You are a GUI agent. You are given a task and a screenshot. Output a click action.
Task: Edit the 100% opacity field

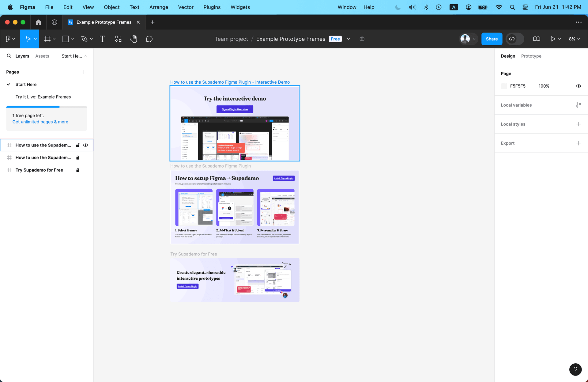[x=544, y=86]
